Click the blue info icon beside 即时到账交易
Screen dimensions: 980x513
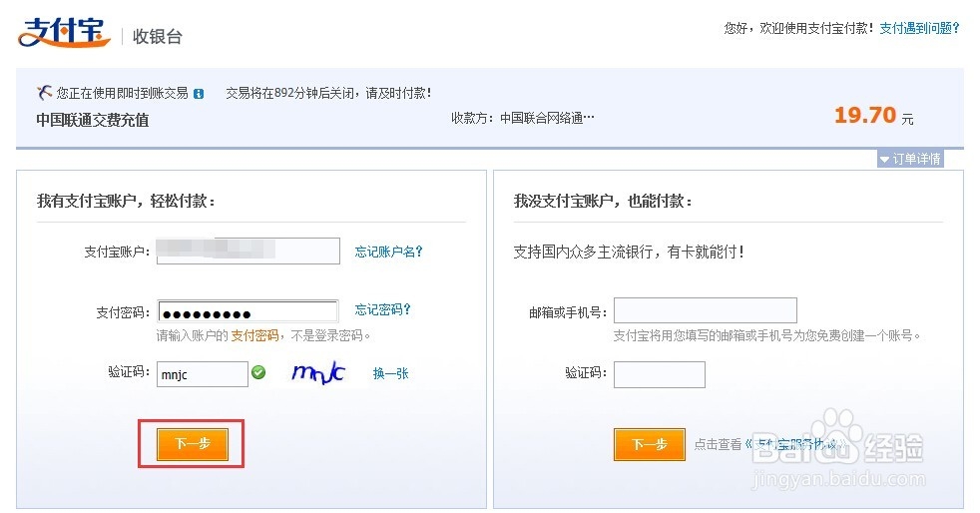click(x=199, y=94)
